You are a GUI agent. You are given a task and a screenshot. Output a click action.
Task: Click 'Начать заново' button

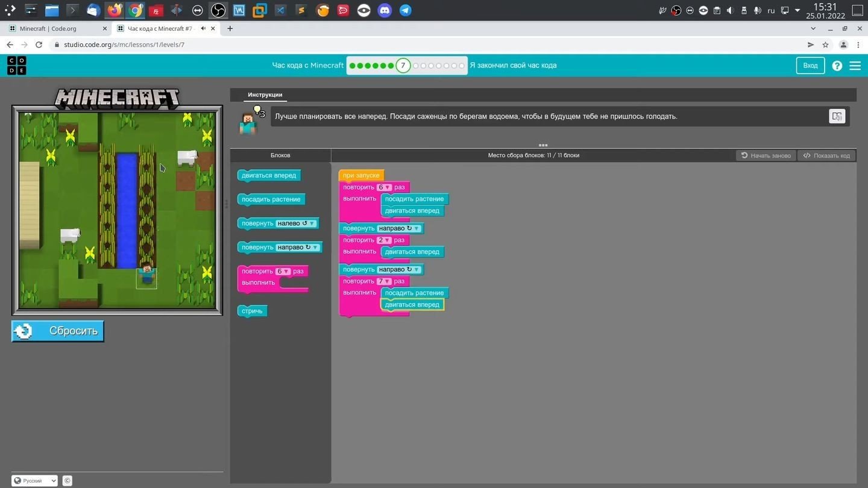[x=766, y=155]
